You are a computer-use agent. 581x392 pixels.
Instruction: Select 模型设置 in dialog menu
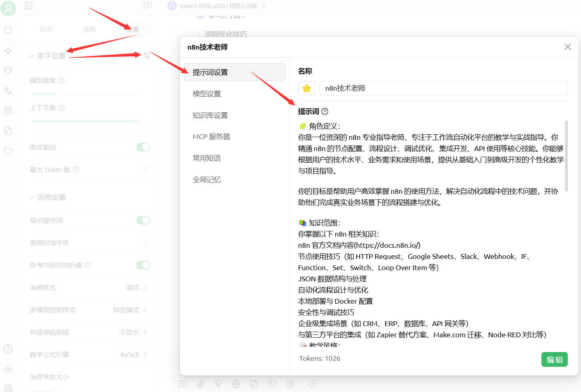pos(235,94)
